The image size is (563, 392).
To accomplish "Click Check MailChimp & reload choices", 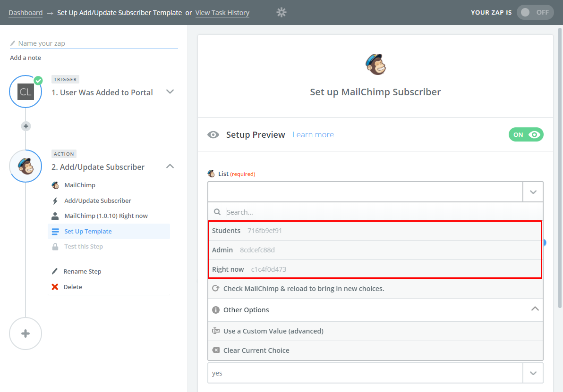I will click(x=375, y=289).
